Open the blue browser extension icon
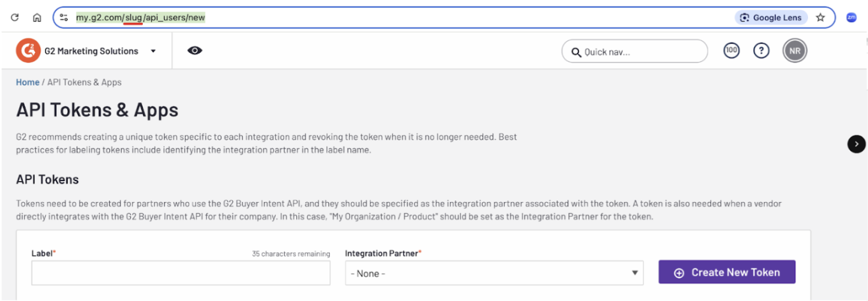 pos(851,18)
